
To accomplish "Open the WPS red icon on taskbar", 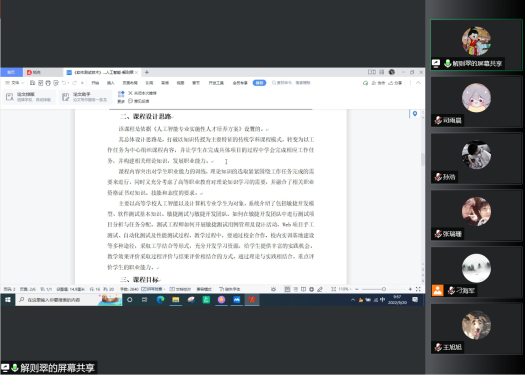I will coord(252,300).
